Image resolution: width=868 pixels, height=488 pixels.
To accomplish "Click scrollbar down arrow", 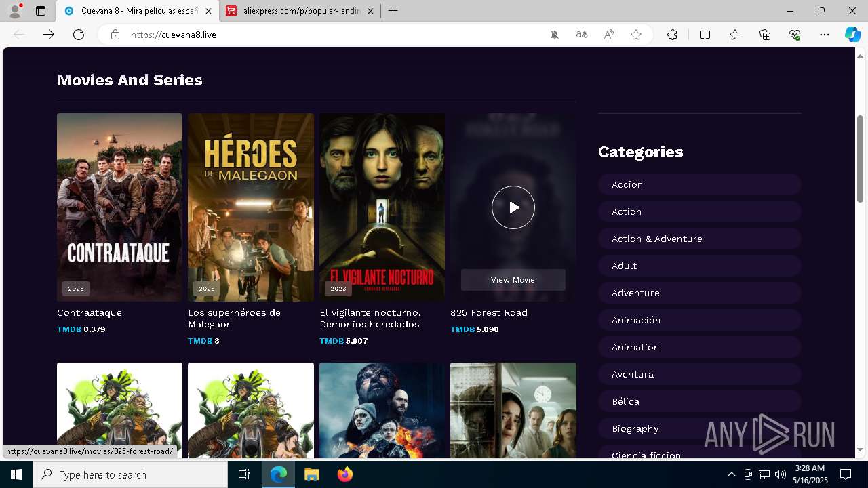I will [861, 450].
